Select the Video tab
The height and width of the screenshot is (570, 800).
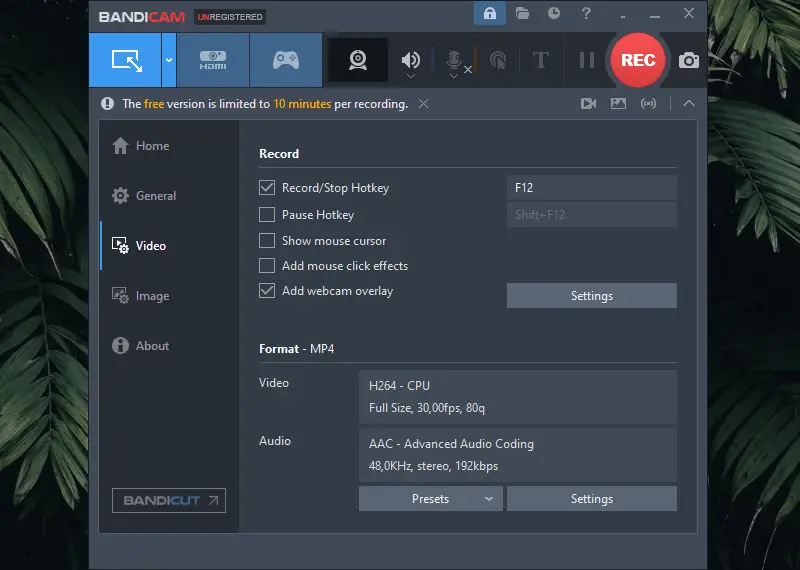139,246
